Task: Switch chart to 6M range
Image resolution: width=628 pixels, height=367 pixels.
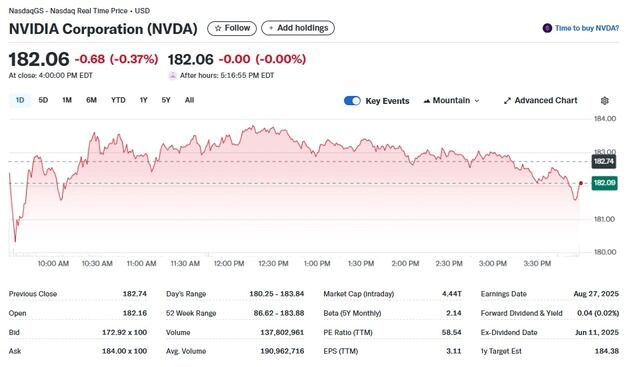Action: [x=91, y=100]
